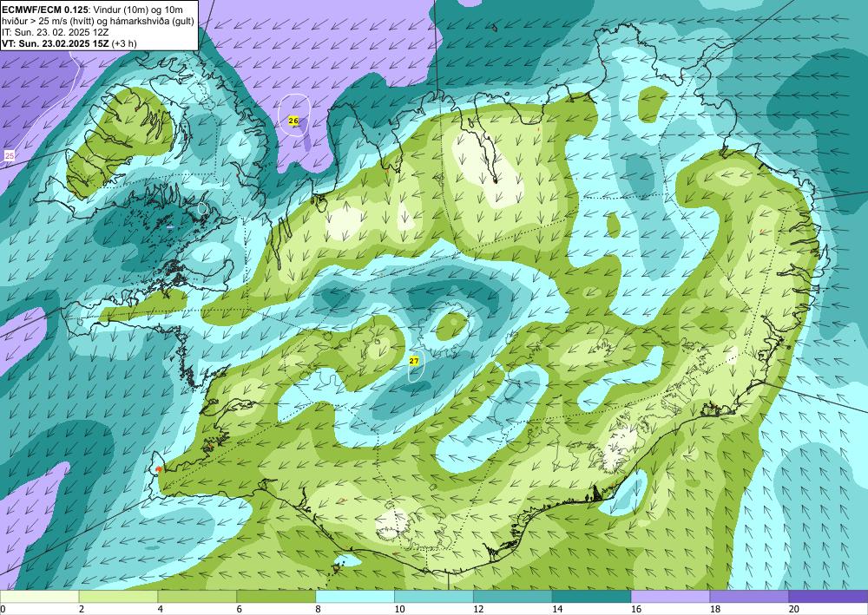Viewport: 868px width, 615px height.
Task: Select the pale yellow 0–2 legend swatch
Action: click(39, 596)
